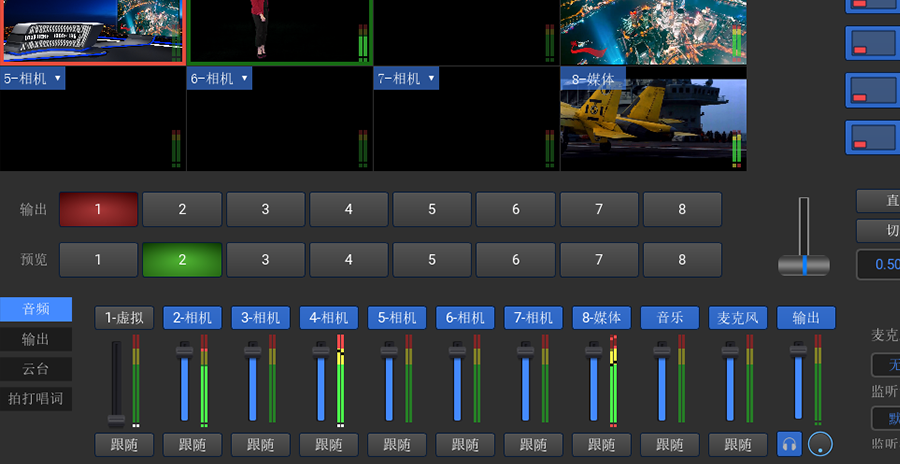Toggle the 2-相机 audio channel button
Image resolution: width=900 pixels, height=464 pixels.
click(x=192, y=318)
